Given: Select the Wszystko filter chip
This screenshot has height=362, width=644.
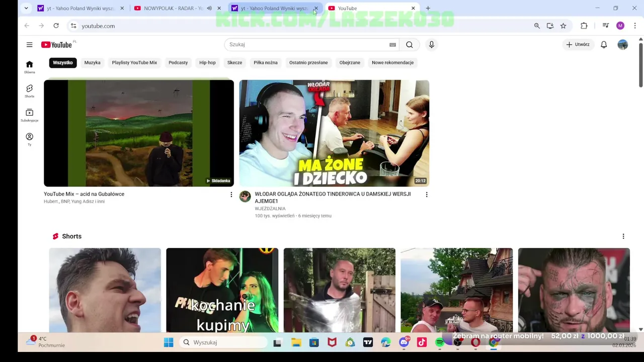Looking at the screenshot, I should click(x=63, y=63).
